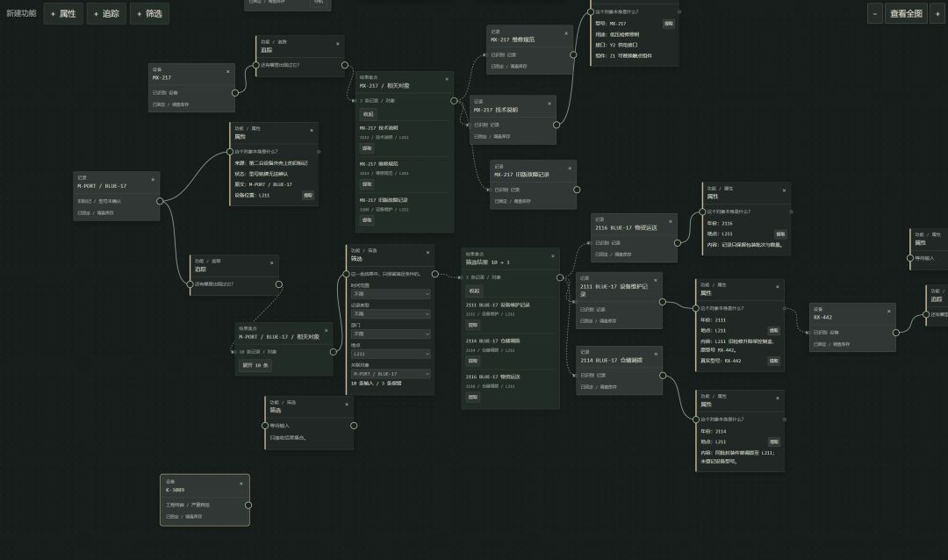Add a new 属性 function node

[x=63, y=13]
